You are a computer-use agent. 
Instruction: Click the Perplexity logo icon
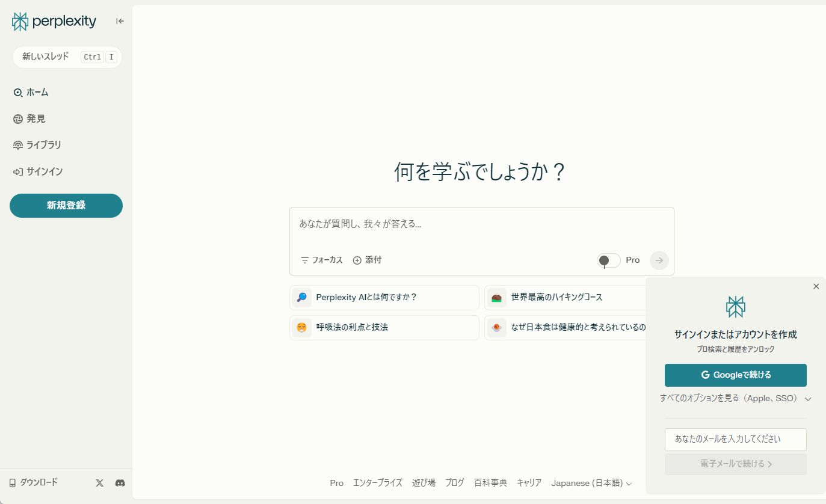pyautogui.click(x=19, y=21)
